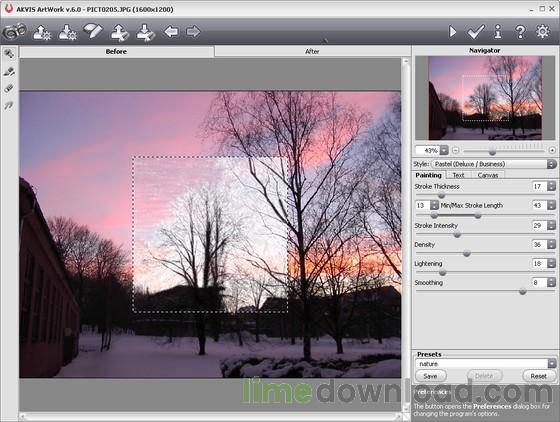Open Preferences with the gear icon
The width and height of the screenshot is (560, 422).
(542, 32)
